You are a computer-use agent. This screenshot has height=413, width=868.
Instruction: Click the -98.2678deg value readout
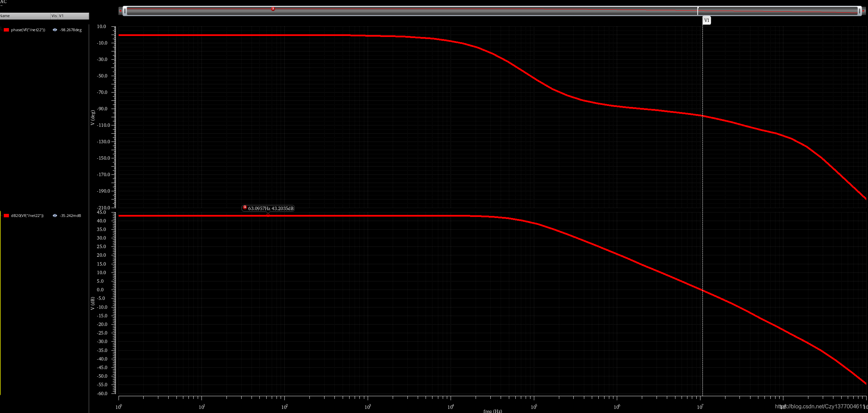pyautogui.click(x=71, y=30)
